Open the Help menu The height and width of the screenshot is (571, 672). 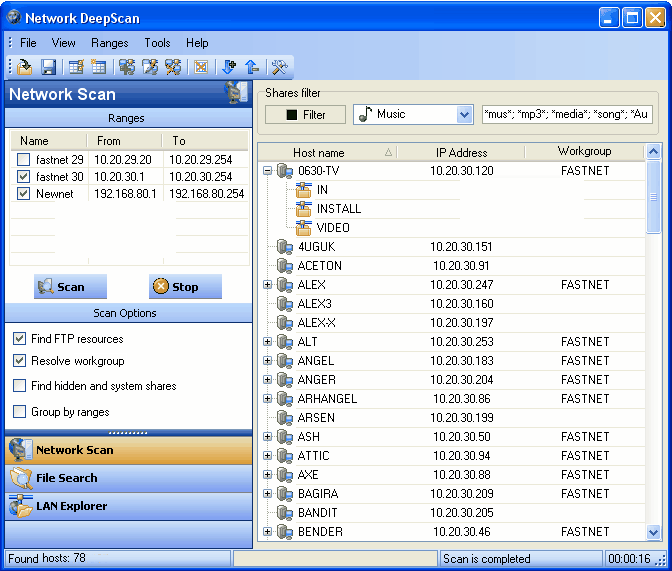[197, 43]
